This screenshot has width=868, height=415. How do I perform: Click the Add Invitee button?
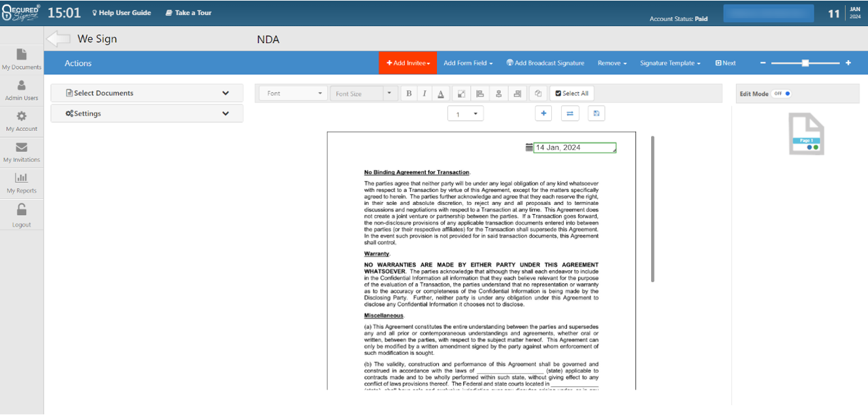click(x=408, y=63)
